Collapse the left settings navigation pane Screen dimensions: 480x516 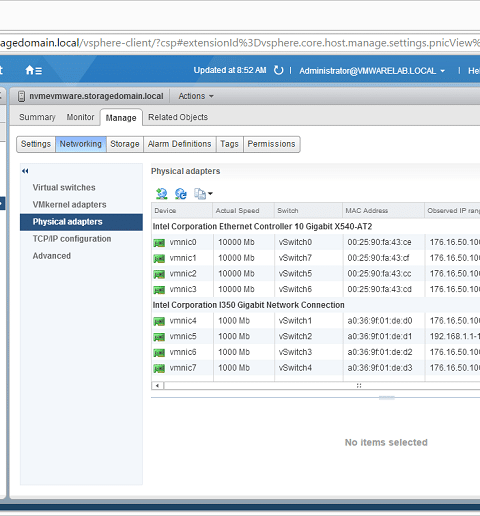pos(25,171)
